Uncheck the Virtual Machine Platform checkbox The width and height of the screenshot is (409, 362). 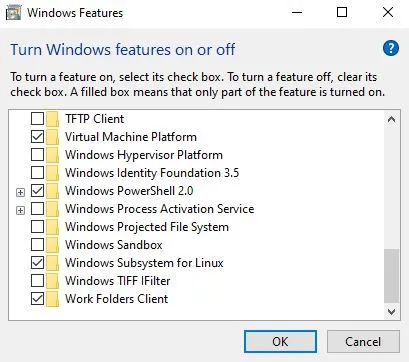37,137
